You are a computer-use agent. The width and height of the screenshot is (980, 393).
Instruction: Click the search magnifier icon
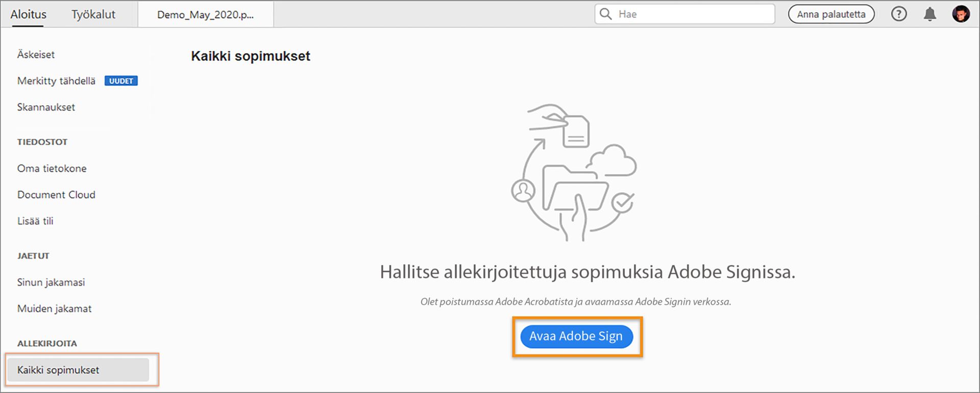606,14
